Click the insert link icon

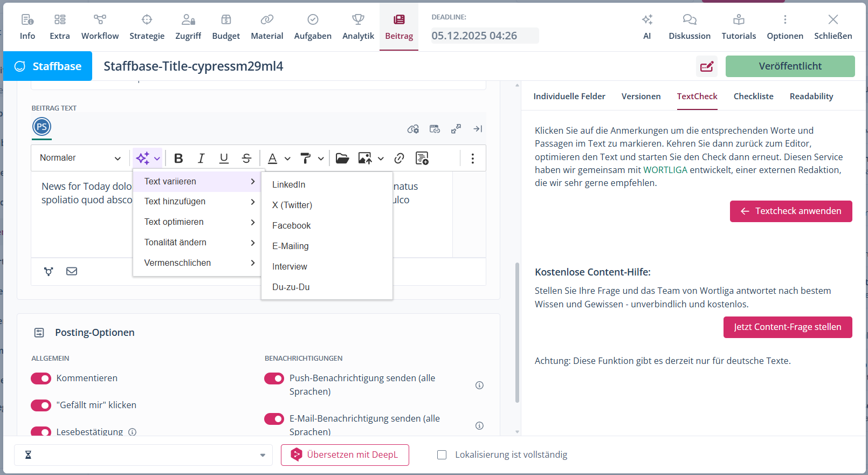click(x=399, y=158)
